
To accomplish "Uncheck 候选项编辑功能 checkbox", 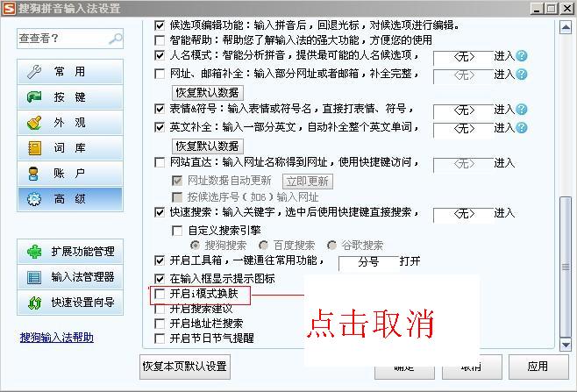I will tap(160, 25).
